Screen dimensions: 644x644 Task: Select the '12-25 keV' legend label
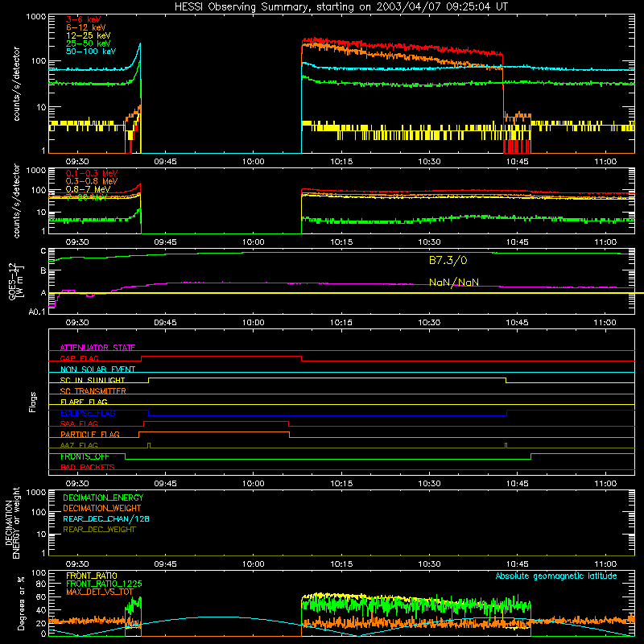coord(89,35)
